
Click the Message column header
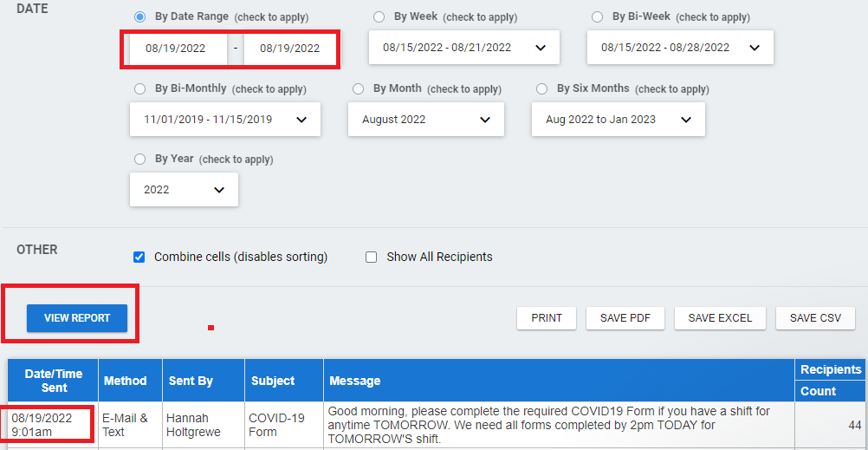click(x=559, y=381)
